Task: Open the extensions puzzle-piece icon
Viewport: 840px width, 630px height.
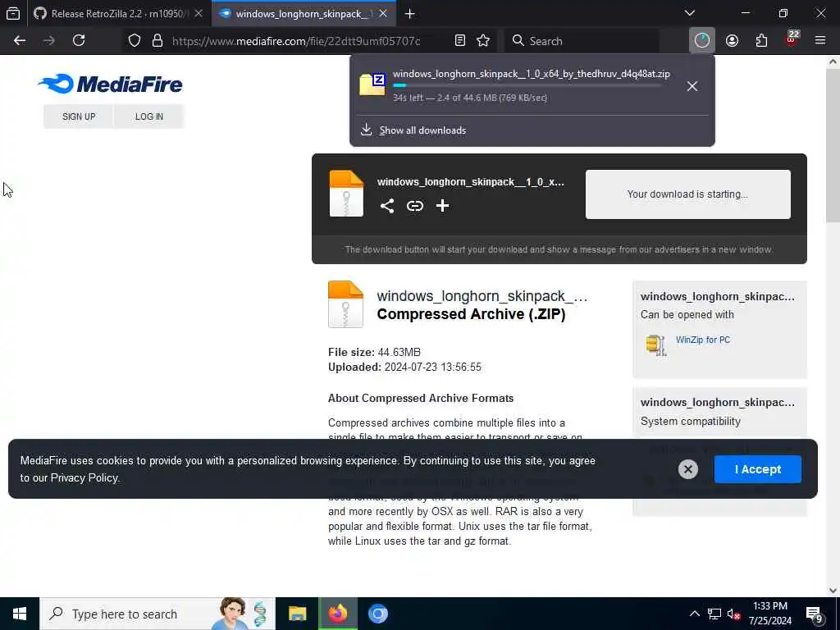Action: tap(761, 41)
